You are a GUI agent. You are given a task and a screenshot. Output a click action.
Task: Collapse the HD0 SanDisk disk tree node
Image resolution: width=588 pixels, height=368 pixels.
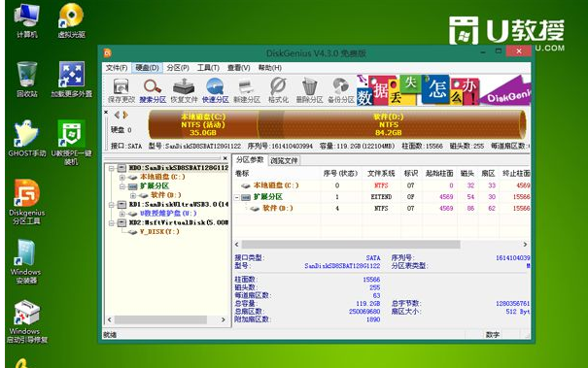(x=112, y=168)
